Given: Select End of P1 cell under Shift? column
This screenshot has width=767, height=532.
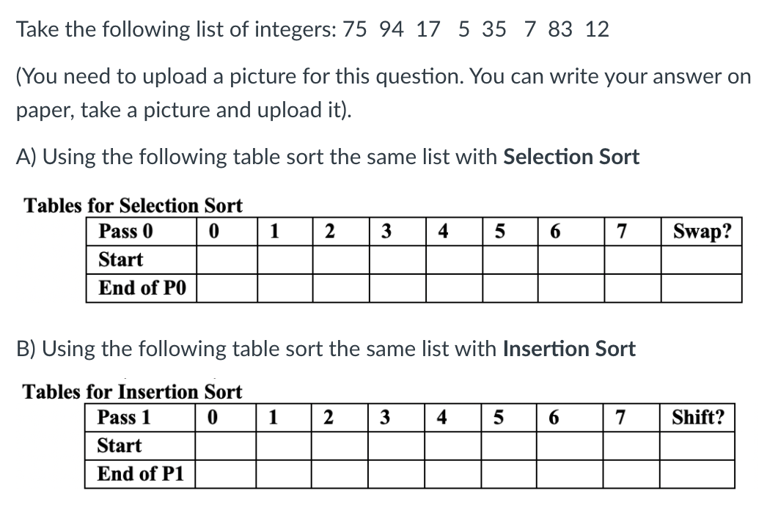Looking at the screenshot, I should click(696, 474).
